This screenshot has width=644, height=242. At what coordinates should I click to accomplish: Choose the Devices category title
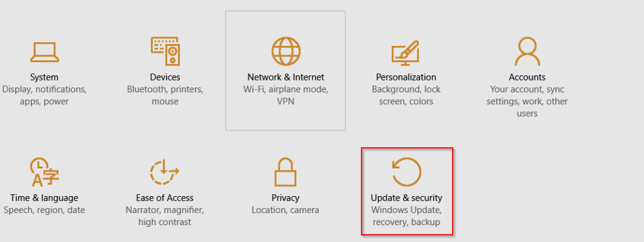[165, 77]
